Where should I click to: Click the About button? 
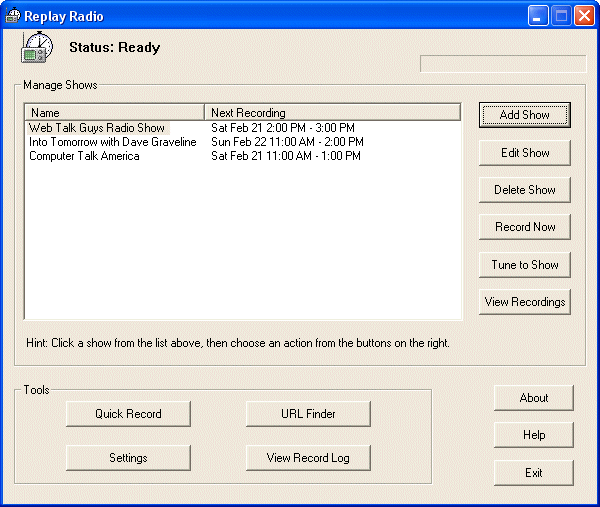click(534, 398)
